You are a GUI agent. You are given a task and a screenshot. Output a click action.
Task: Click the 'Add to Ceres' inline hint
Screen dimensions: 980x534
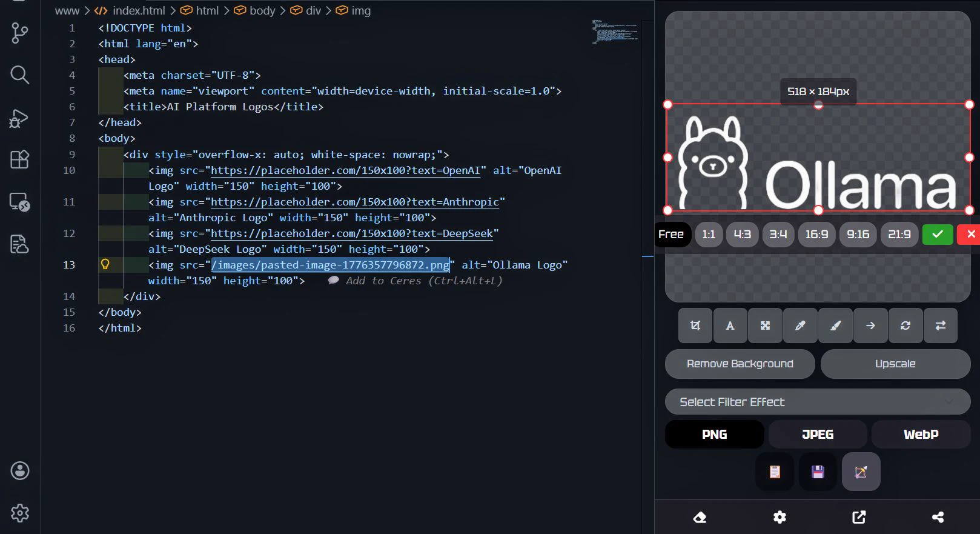[416, 281]
